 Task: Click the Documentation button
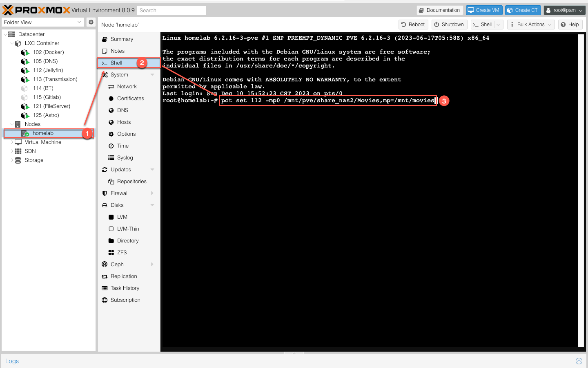(x=439, y=10)
